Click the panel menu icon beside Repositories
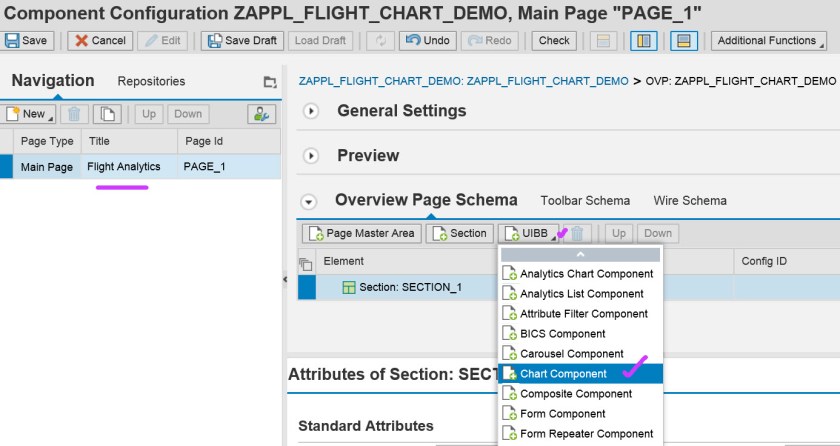840x446 pixels. pyautogui.click(x=269, y=82)
